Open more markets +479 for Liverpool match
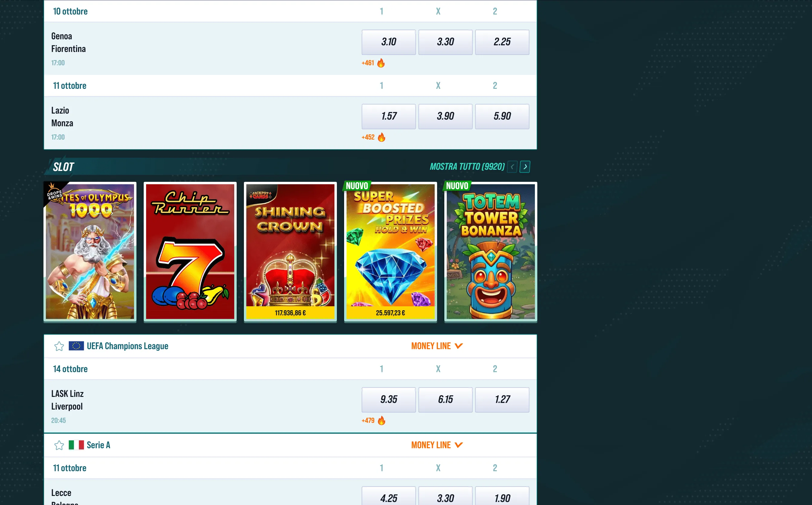The height and width of the screenshot is (505, 812). pos(368,420)
